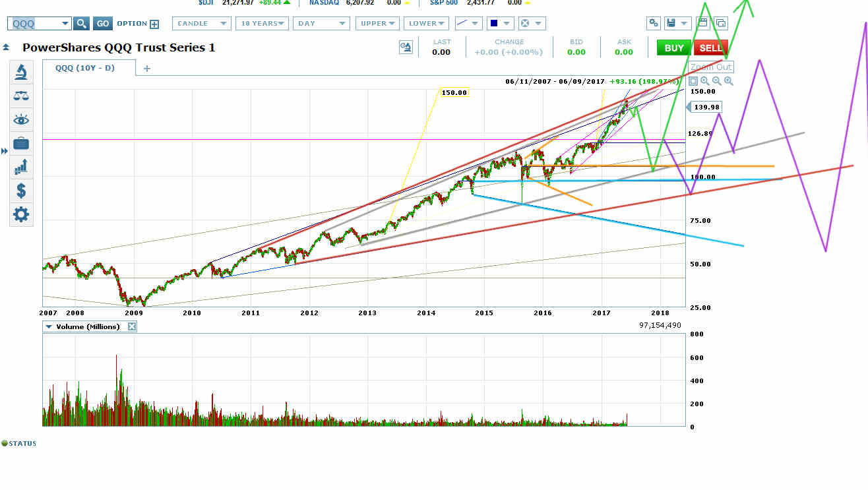Open the UPPER indicators dropdown
Image resolution: width=868 pixels, height=490 pixels.
377,24
